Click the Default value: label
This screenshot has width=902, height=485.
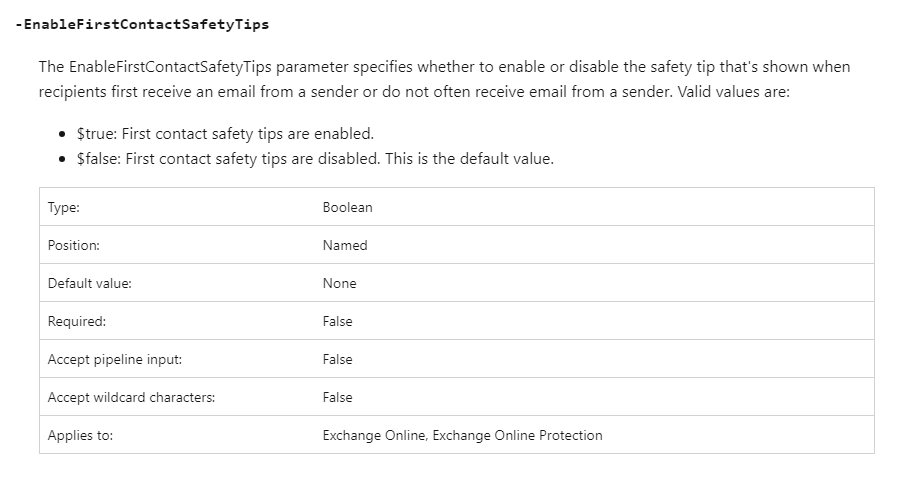pos(90,283)
